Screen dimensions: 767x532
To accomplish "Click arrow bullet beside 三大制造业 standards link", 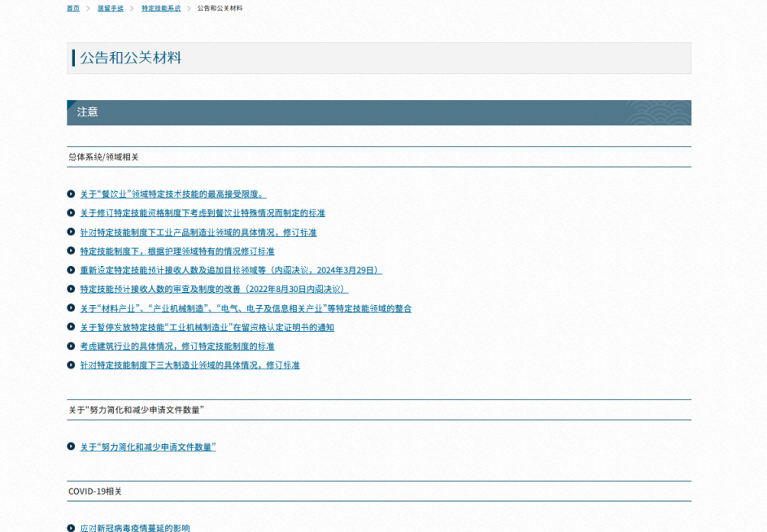I will coord(72,365).
